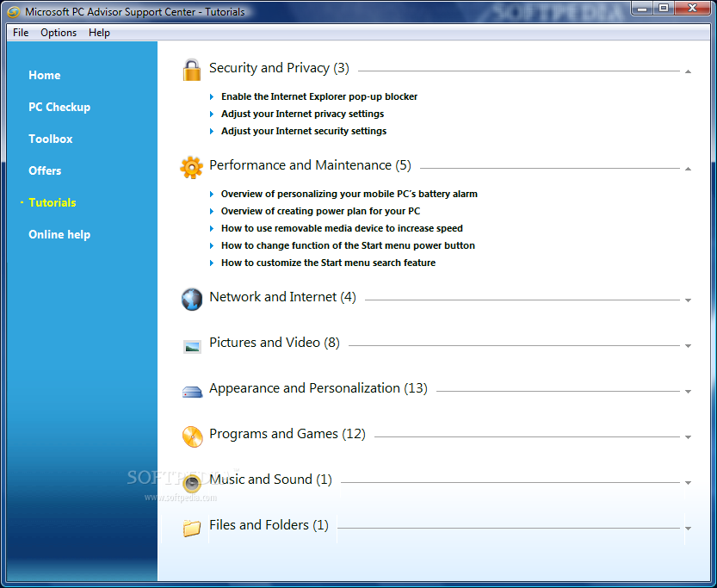The width and height of the screenshot is (717, 588).
Task: Collapse the Performance and Maintenance section arrow
Action: 688,169
